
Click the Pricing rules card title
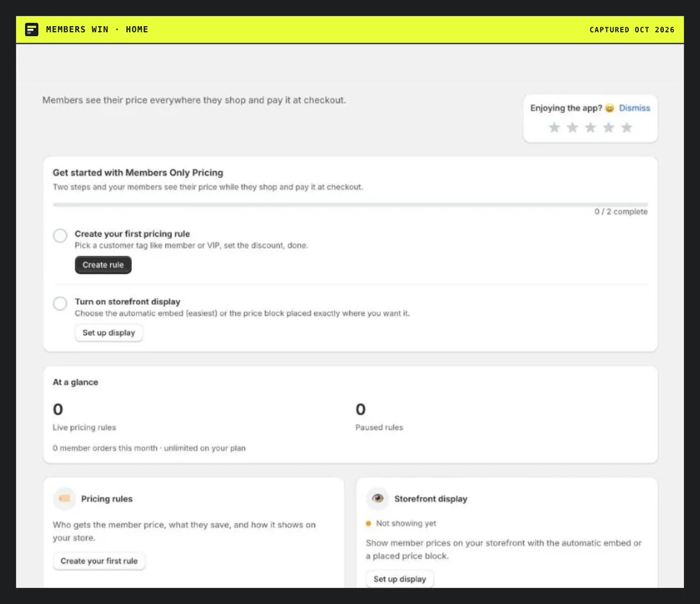coord(107,499)
